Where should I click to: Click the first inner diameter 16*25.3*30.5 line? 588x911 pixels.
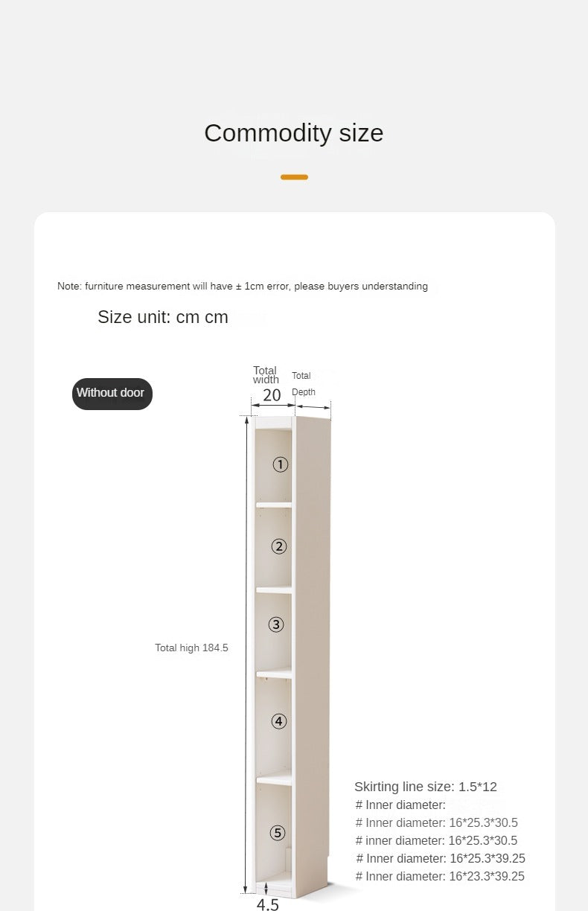(x=436, y=822)
